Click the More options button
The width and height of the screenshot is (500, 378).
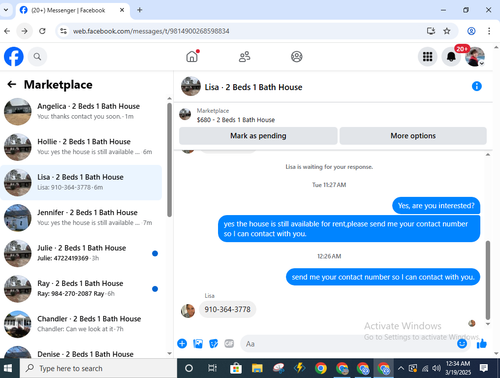coord(413,136)
